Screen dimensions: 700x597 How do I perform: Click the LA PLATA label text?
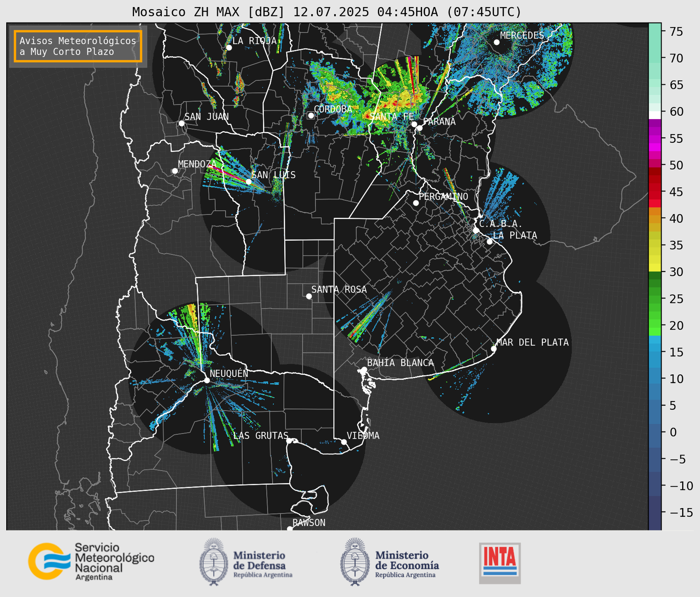(x=515, y=235)
